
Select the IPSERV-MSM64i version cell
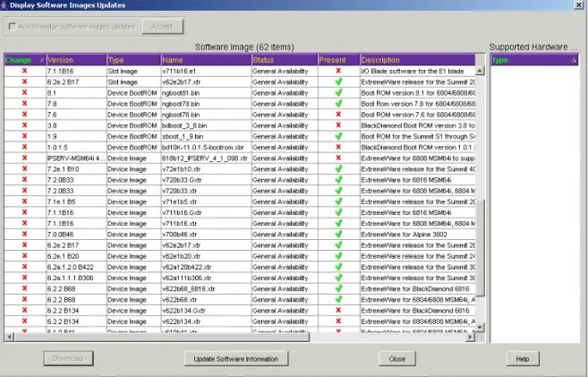pyautogui.click(x=76, y=158)
